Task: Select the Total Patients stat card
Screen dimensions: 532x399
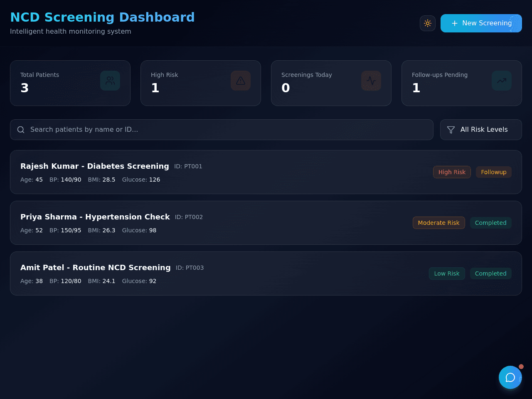Action: [x=70, y=83]
